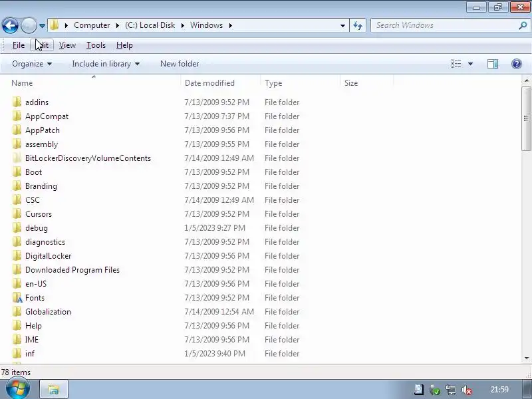
Task: Navigate to Computer in address bar
Action: [92, 25]
